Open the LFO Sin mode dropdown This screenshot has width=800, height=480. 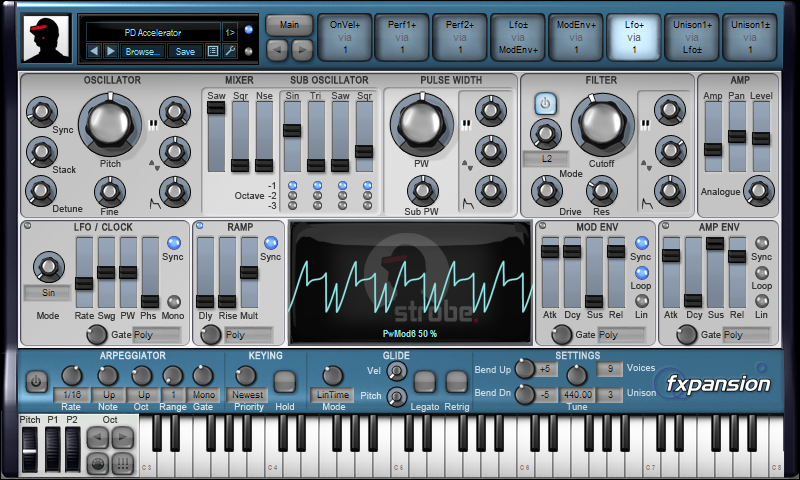(x=48, y=293)
